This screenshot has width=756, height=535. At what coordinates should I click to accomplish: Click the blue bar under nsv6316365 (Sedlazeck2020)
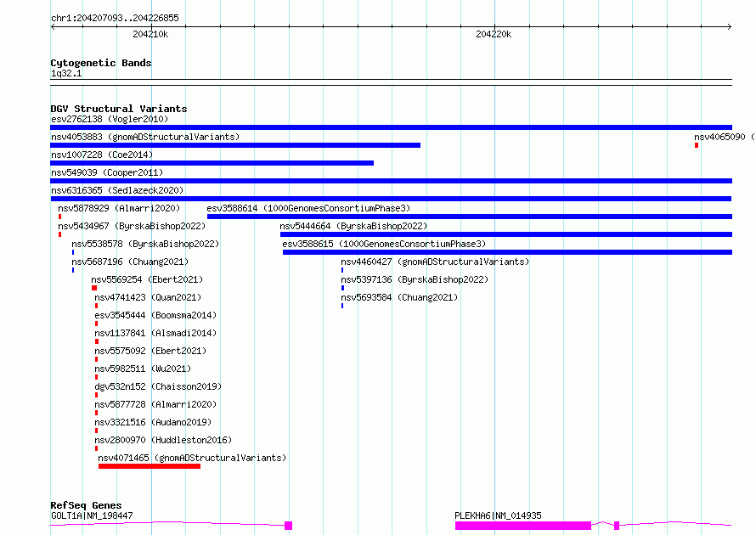pyautogui.click(x=391, y=199)
